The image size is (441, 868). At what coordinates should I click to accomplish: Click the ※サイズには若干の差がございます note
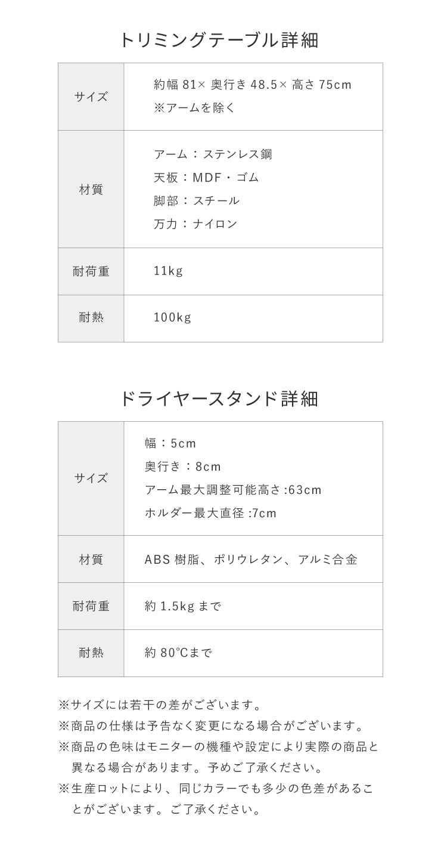[160, 705]
